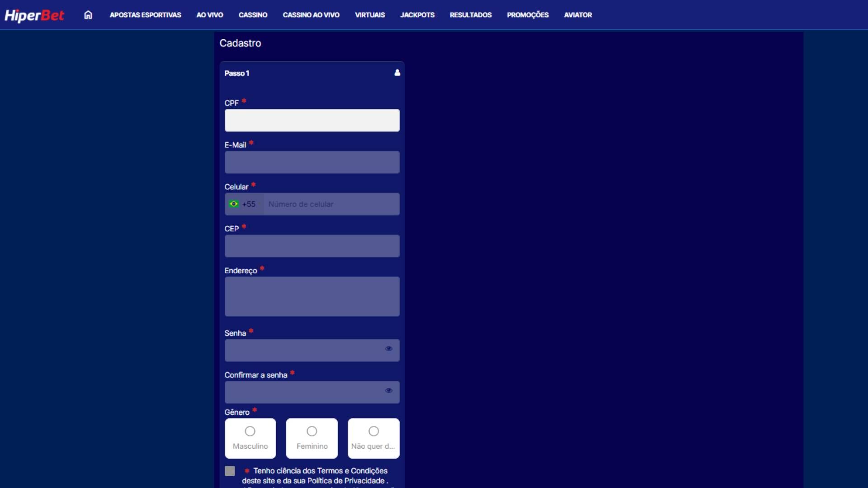Click the HiperBet logo
This screenshot has width=868, height=488.
(x=34, y=15)
